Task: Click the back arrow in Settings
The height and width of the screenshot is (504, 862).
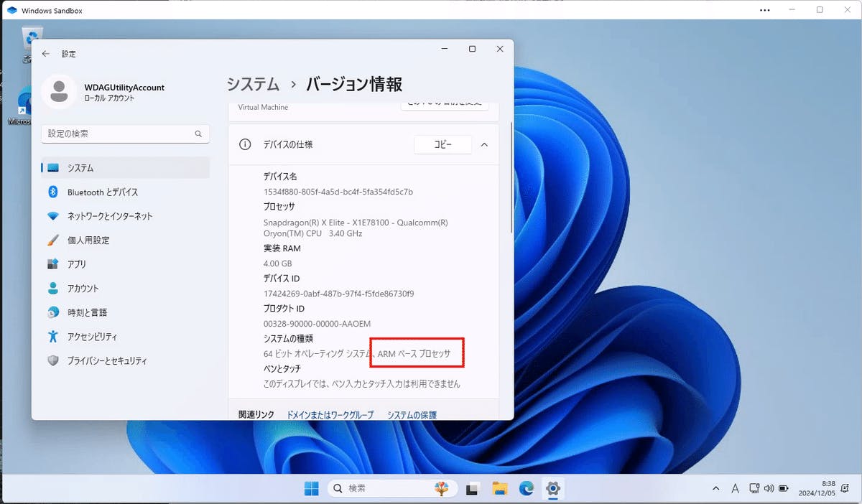Action: 46,54
